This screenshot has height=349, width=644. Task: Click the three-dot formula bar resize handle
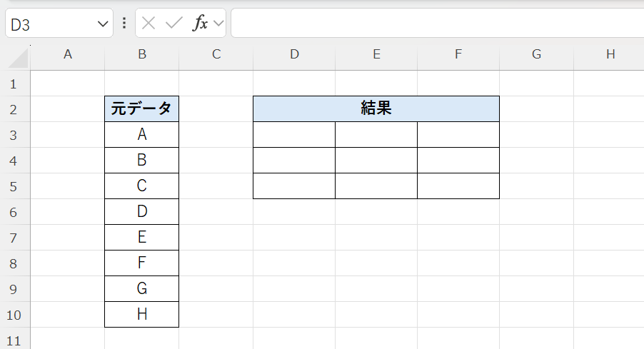(x=124, y=24)
